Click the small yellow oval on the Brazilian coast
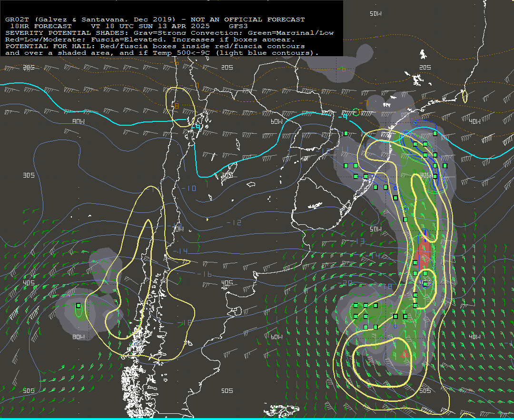This screenshot has height=420, width=514. click(x=465, y=96)
